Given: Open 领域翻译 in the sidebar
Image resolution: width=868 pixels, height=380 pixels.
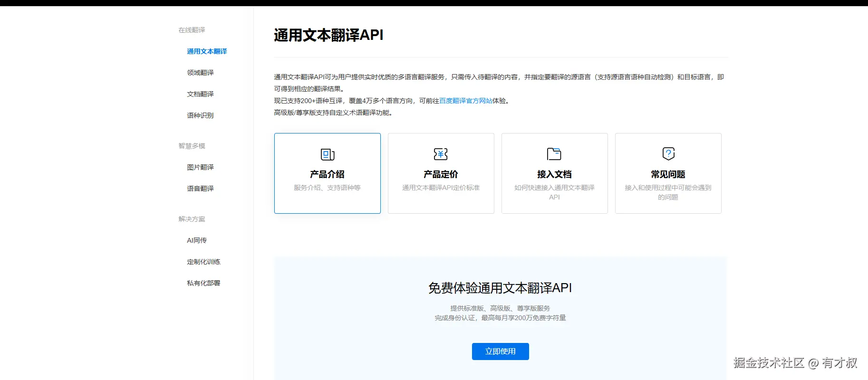Looking at the screenshot, I should point(200,73).
